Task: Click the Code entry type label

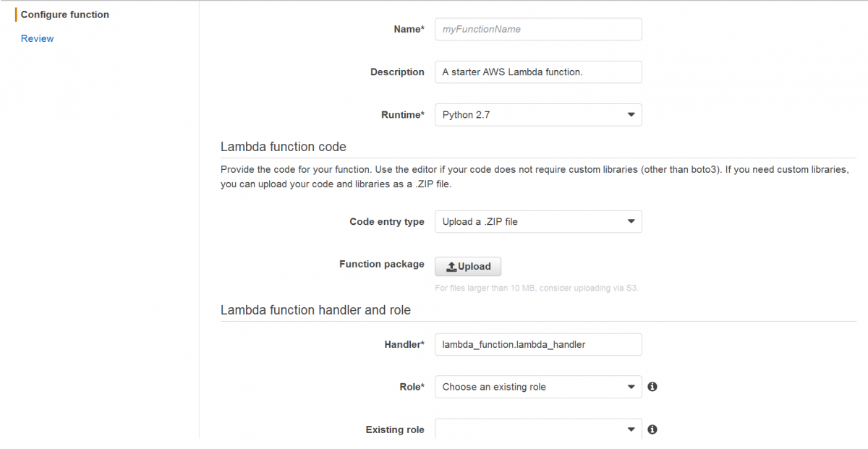Action: 387,222
